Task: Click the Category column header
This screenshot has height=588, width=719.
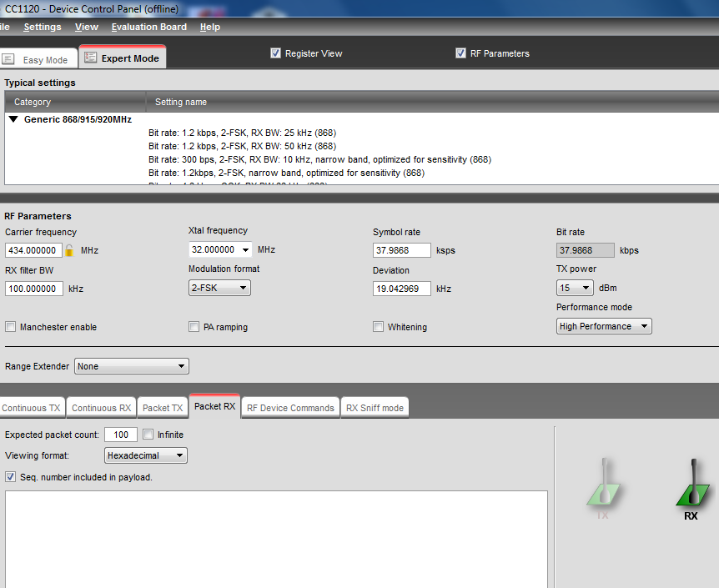Action: pyautogui.click(x=75, y=102)
